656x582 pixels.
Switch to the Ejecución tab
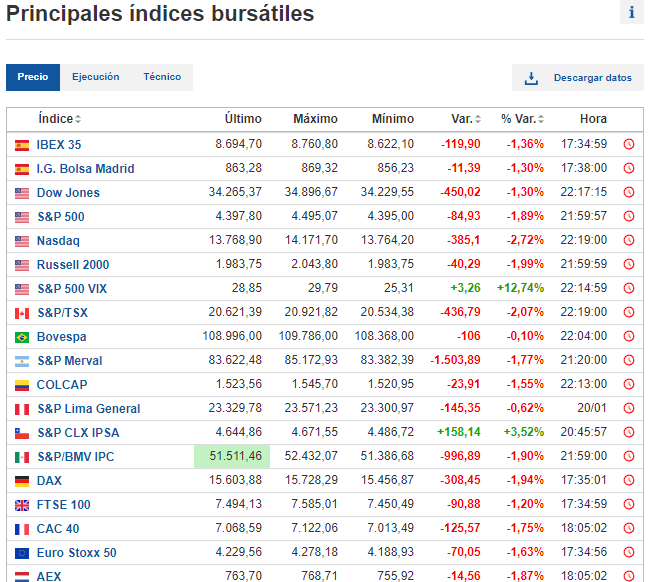(x=95, y=77)
